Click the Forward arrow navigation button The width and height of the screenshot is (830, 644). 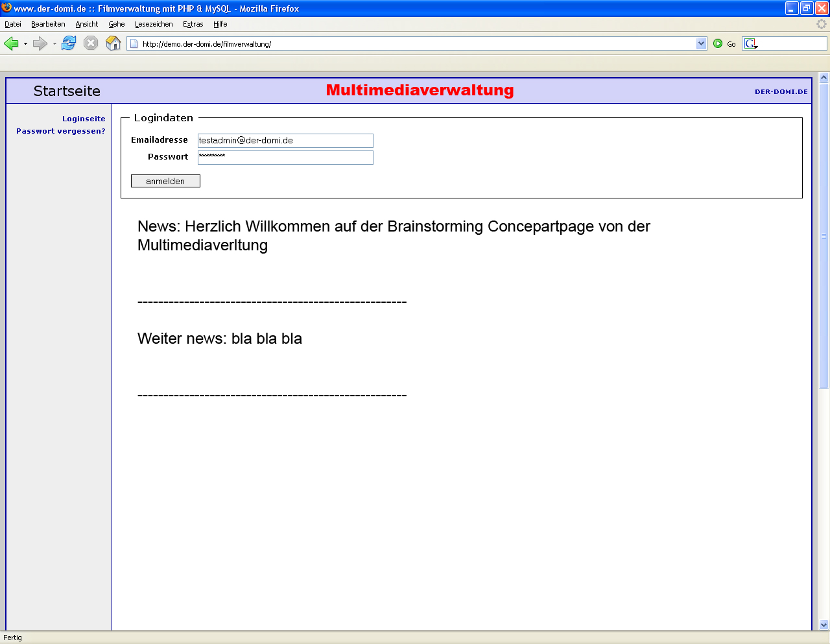pyautogui.click(x=40, y=43)
